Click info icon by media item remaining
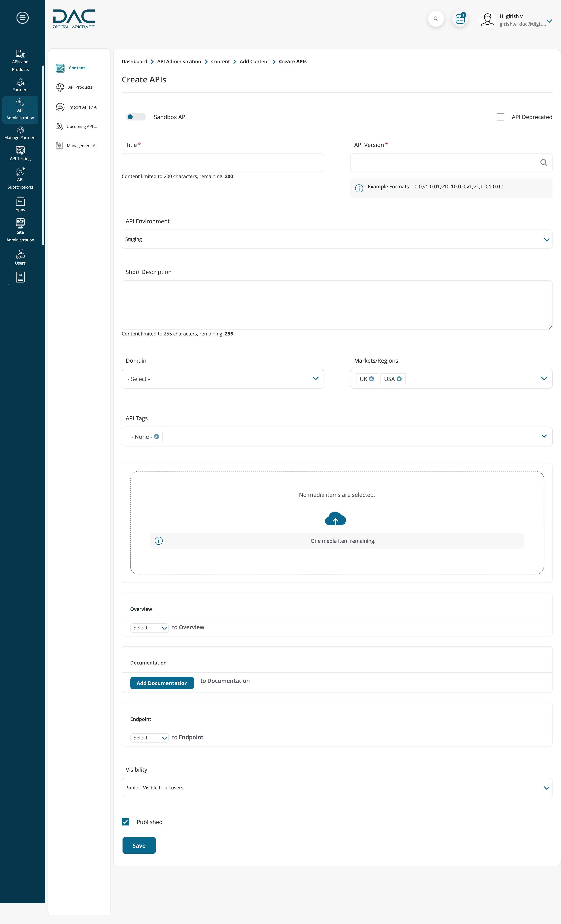561x924 pixels. coord(159,541)
